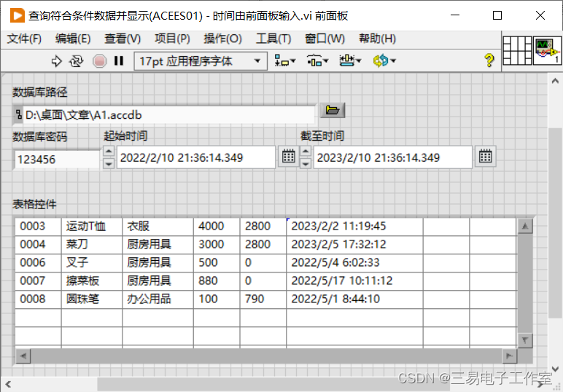The height and width of the screenshot is (392, 563).
Task: Click the VI icon in top right
Action: coord(547,50)
